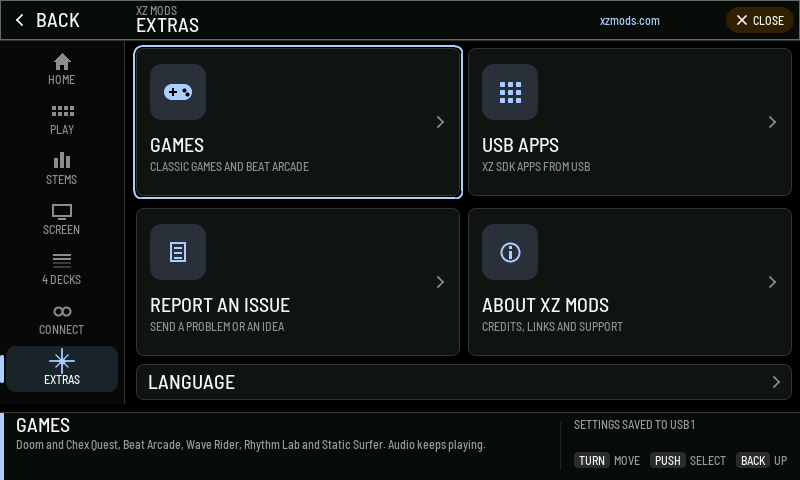Click the back arrow chevron icon
The width and height of the screenshot is (800, 480).
click(19, 20)
